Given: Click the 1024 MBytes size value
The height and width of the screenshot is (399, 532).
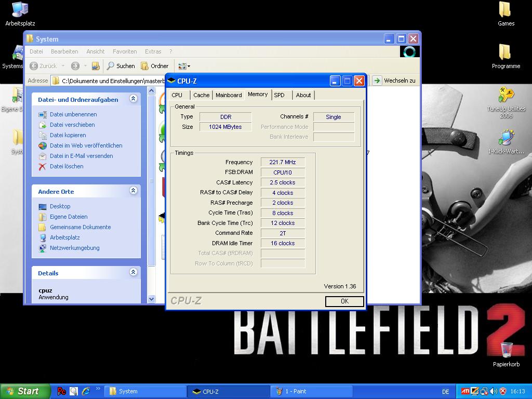Looking at the screenshot, I should click(x=225, y=127).
